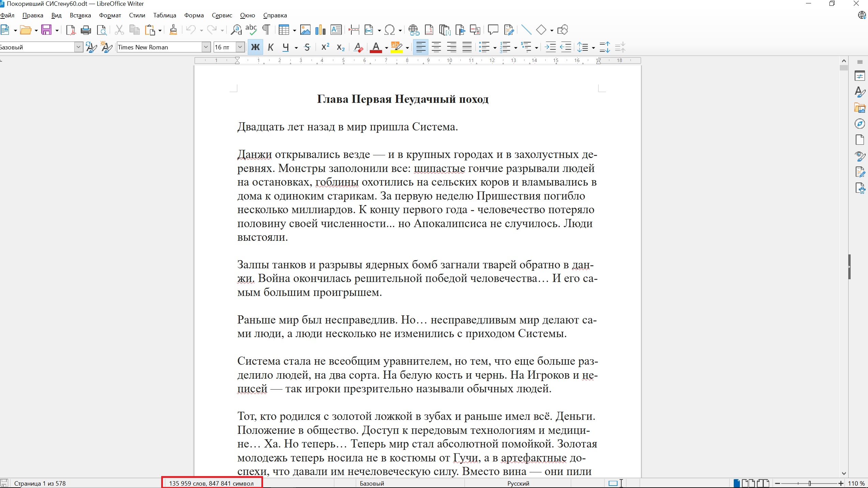The width and height of the screenshot is (868, 488).
Task: Open Find and Replace tool
Action: (x=236, y=30)
